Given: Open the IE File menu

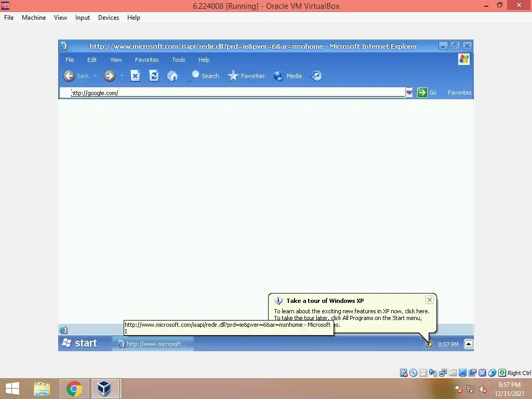Looking at the screenshot, I should click(70, 60).
